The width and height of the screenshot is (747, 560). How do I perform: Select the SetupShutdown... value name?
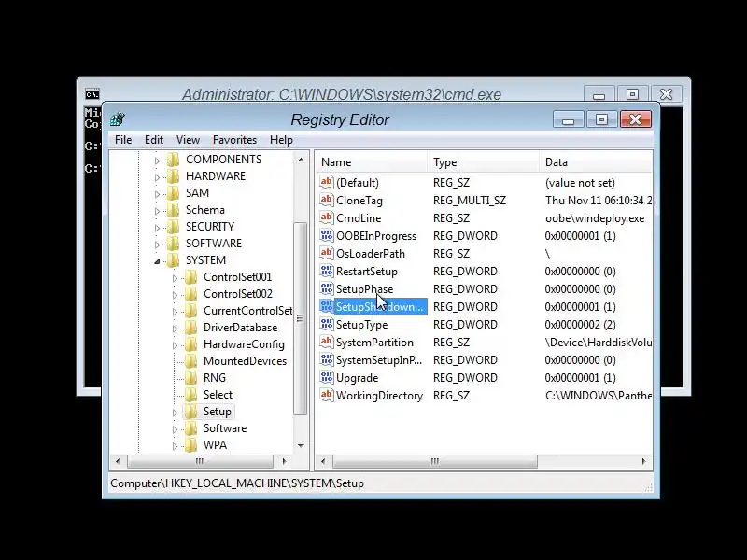point(379,307)
